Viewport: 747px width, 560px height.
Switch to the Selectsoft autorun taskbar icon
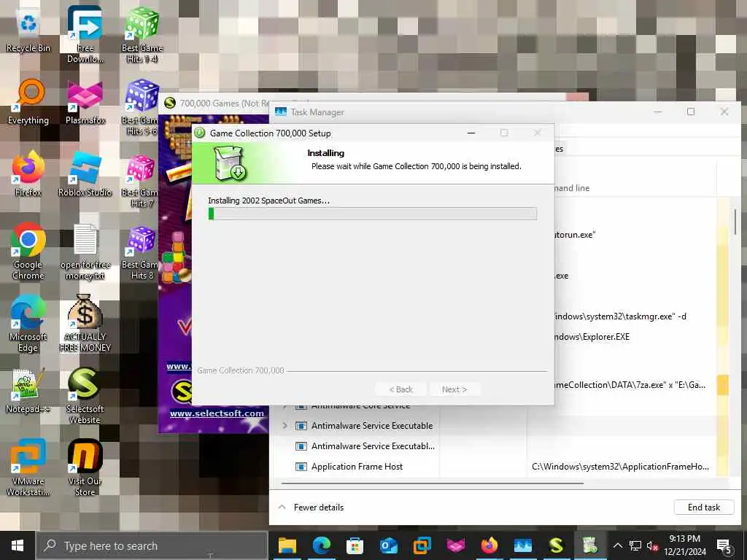(557, 545)
